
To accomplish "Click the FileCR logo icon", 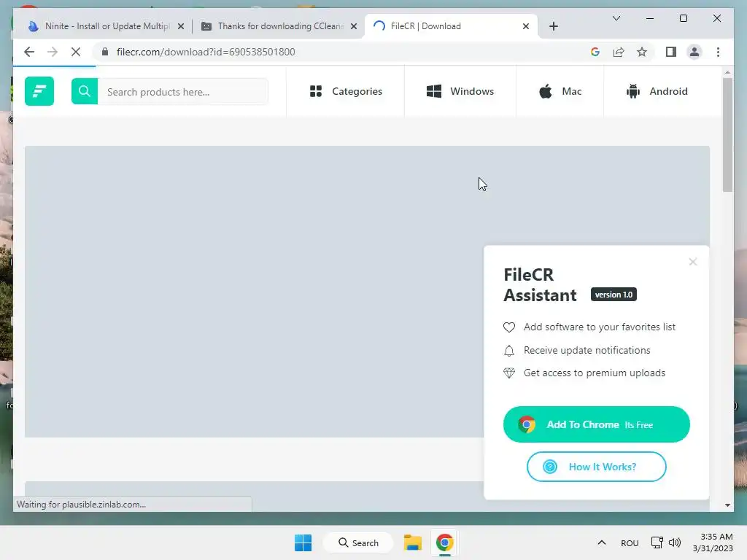I will [x=39, y=91].
